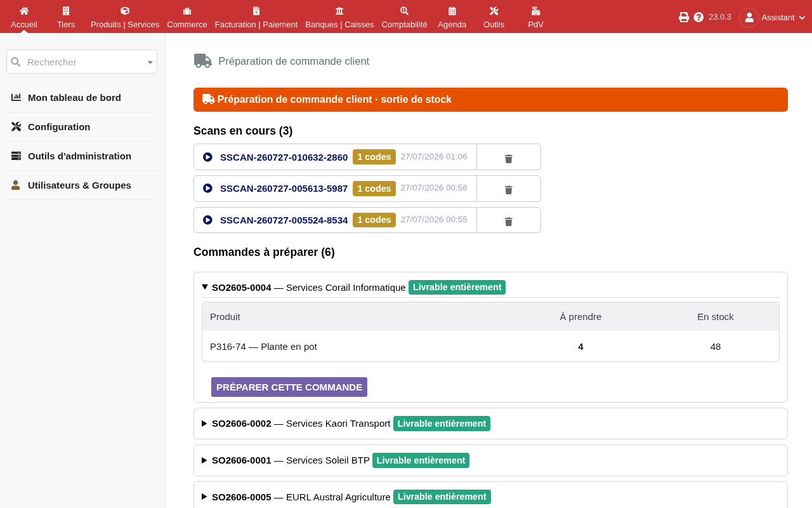Screen dimensions: 812x508
Task: Delete scan SSCAN-260727-005524-8534 with trash icon
Action: (508, 221)
